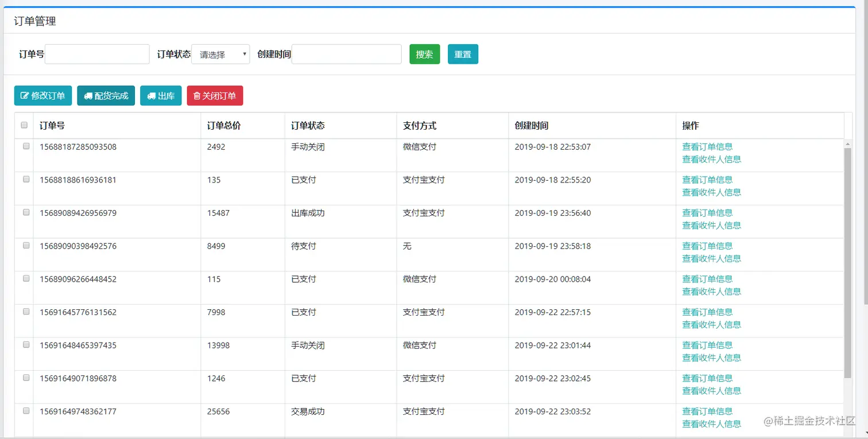The height and width of the screenshot is (439, 868).
Task: Check the box for order 15691649748362177
Action: (26, 411)
